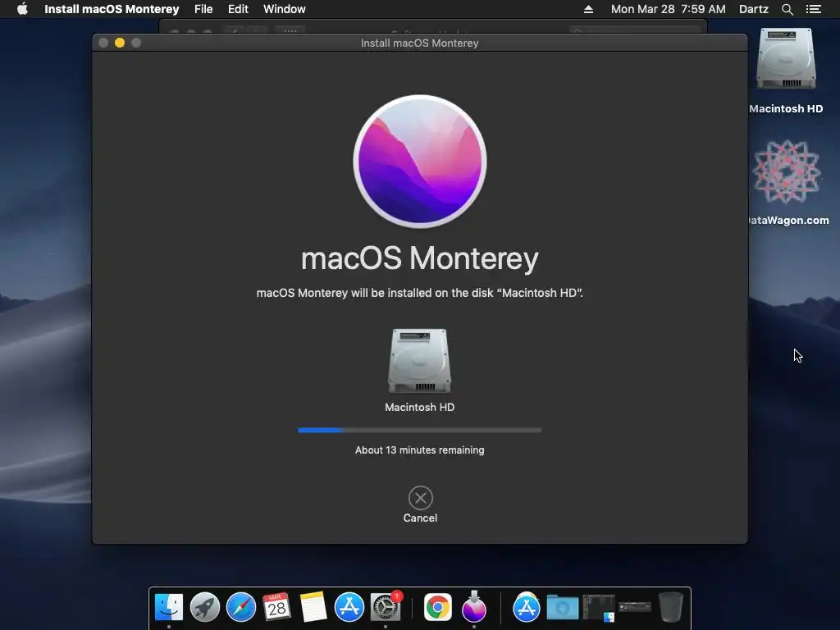Open minimized dark window thumbnail with Finder badge
This screenshot has width=840, height=630.
tap(598, 608)
